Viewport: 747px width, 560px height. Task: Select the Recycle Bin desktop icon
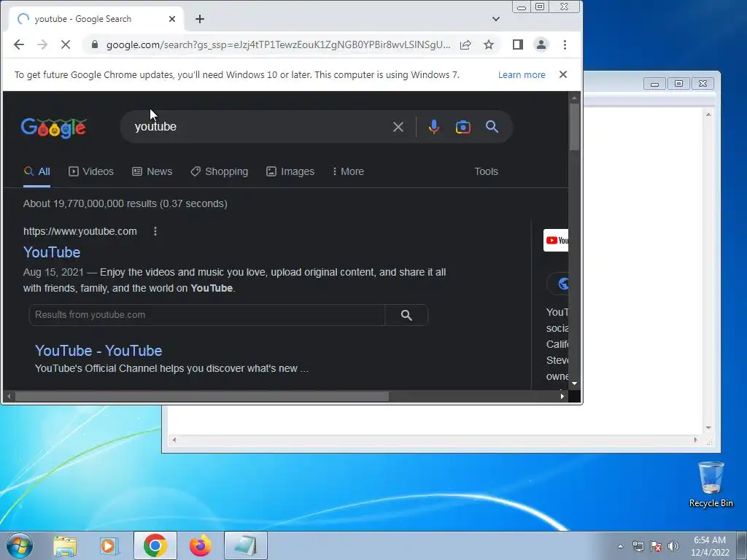click(711, 484)
